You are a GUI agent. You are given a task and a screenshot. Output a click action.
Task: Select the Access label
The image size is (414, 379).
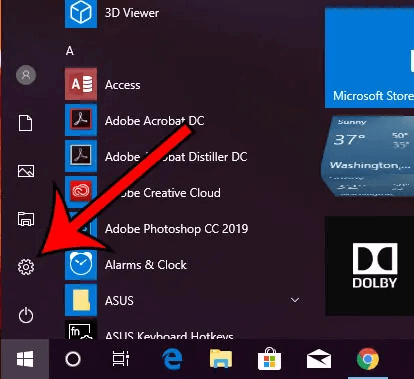(x=122, y=85)
